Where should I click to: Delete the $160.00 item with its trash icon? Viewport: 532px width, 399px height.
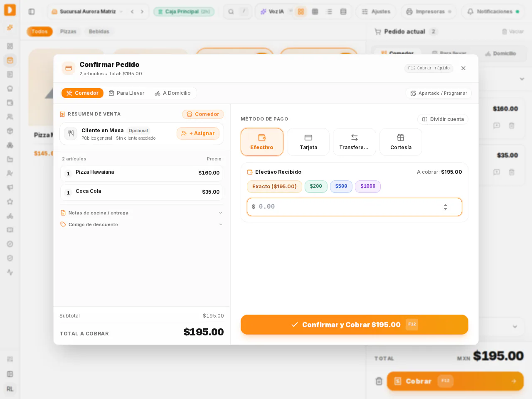click(x=512, y=126)
